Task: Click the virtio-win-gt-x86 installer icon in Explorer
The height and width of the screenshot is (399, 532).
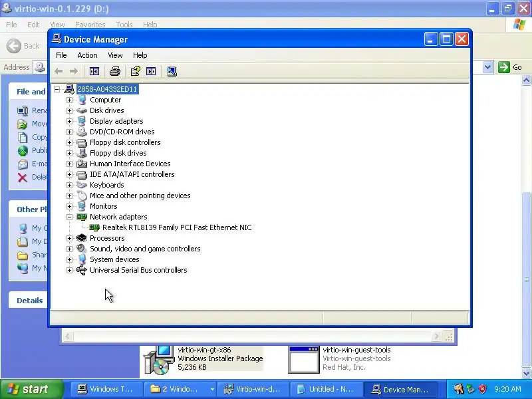Action: click(158, 360)
